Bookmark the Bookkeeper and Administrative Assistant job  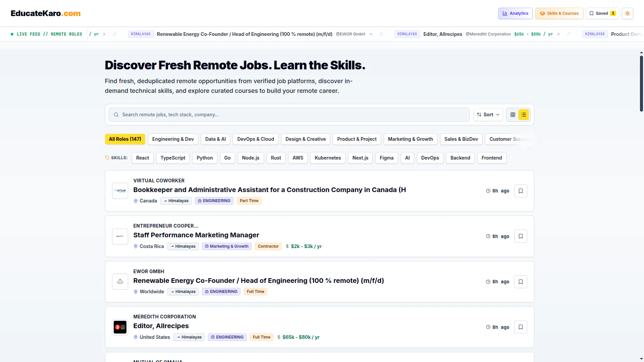521,191
